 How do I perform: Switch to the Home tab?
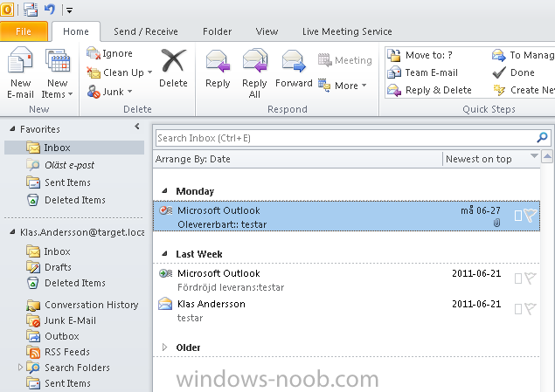click(x=76, y=31)
